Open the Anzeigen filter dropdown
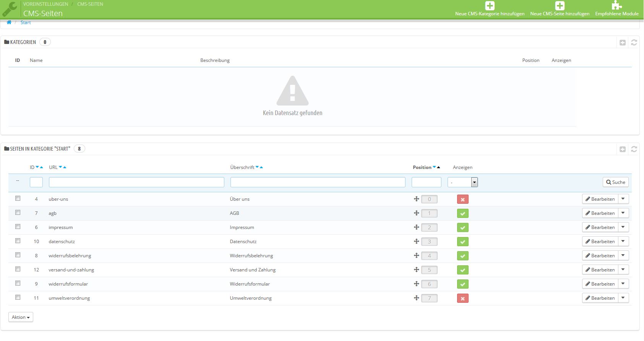 click(x=462, y=182)
